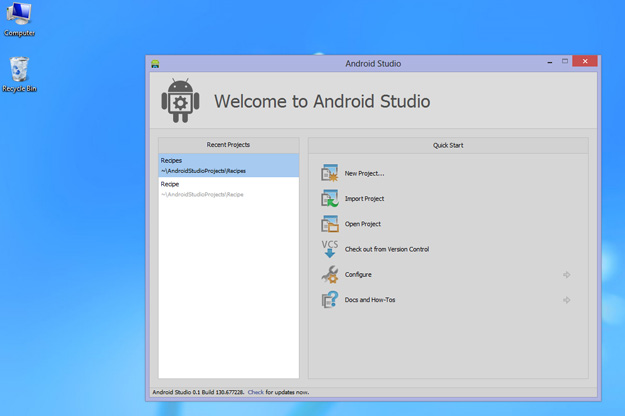Image resolution: width=625 pixels, height=416 pixels.
Task: Open the Docs and How-Tos question icon
Action: [x=330, y=300]
